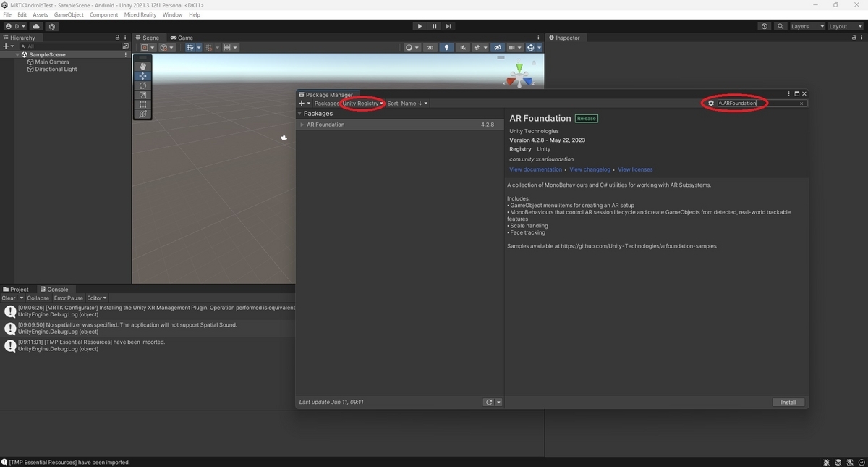Screen dimensions: 868x467
Task: Toggle scene visibility hidden-objects icon
Action: point(497,48)
